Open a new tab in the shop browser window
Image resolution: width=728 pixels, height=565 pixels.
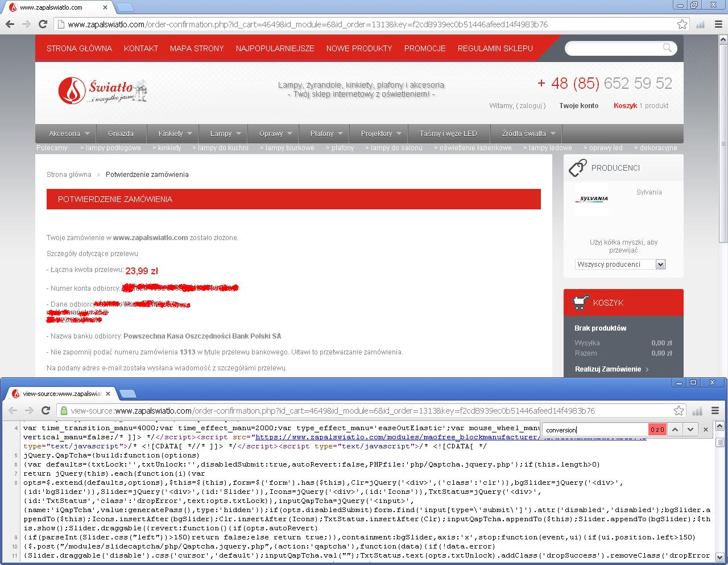(125, 7)
